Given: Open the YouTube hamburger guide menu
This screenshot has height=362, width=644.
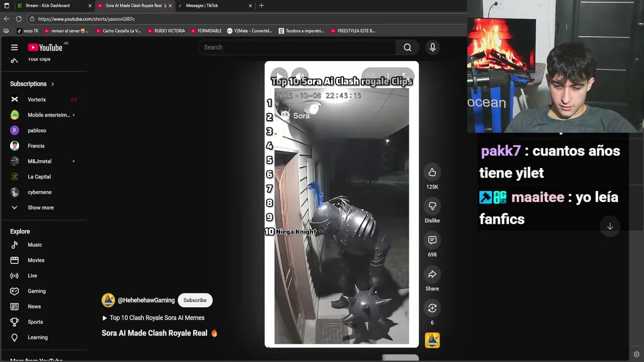Looking at the screenshot, I should pos(15,47).
